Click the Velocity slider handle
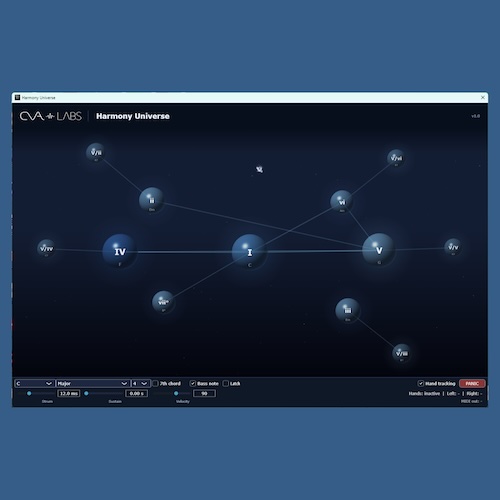Viewport: 500px width, 500px height. click(x=176, y=393)
